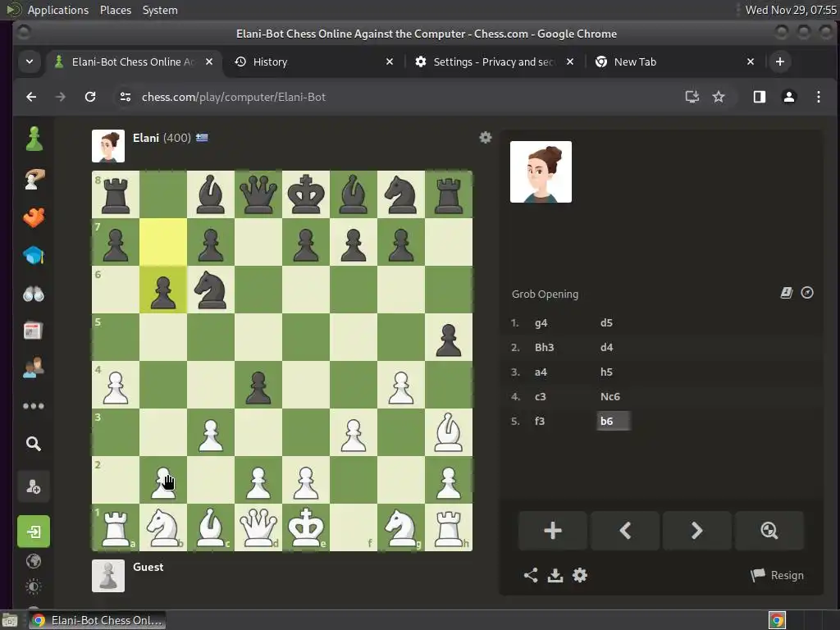Open Play menu hand-with-pawn icon
The image size is (840, 630).
pyautogui.click(x=34, y=179)
